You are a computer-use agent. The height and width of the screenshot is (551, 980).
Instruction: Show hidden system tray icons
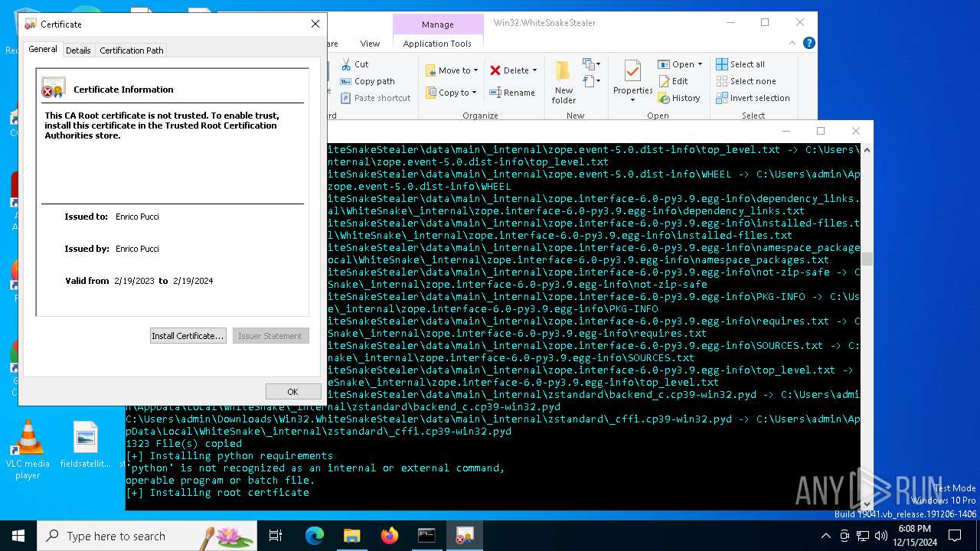[825, 536]
